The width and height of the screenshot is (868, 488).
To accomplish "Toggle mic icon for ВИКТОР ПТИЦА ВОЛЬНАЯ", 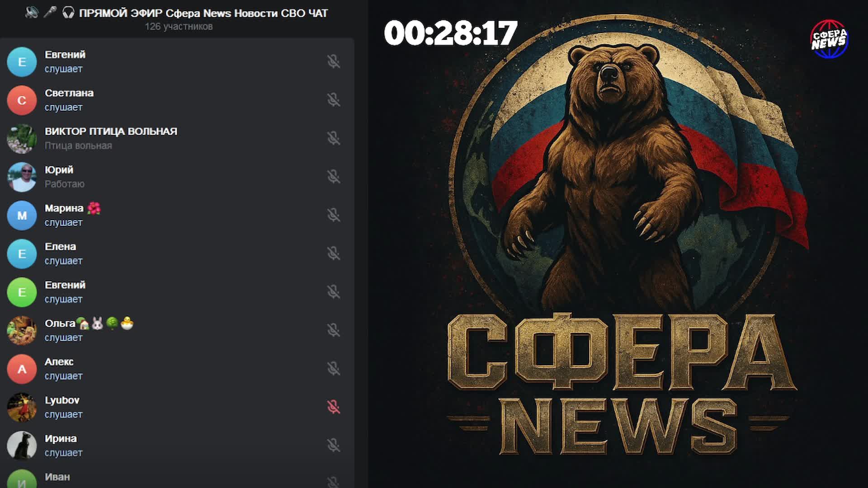I will [334, 138].
